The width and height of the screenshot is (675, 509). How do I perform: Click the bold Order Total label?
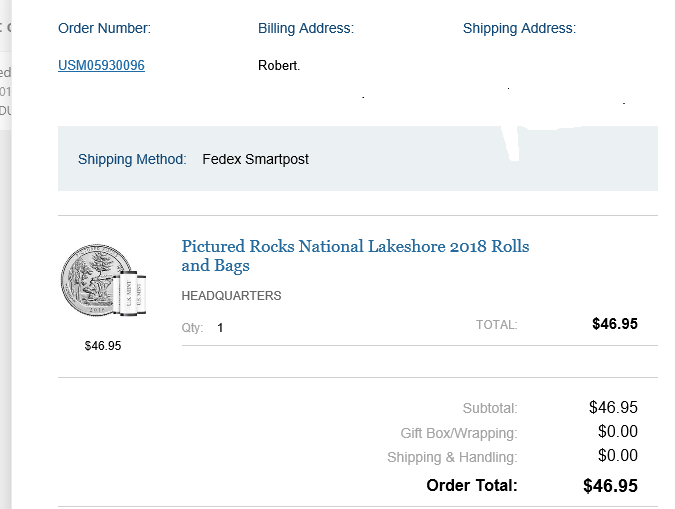pos(472,486)
